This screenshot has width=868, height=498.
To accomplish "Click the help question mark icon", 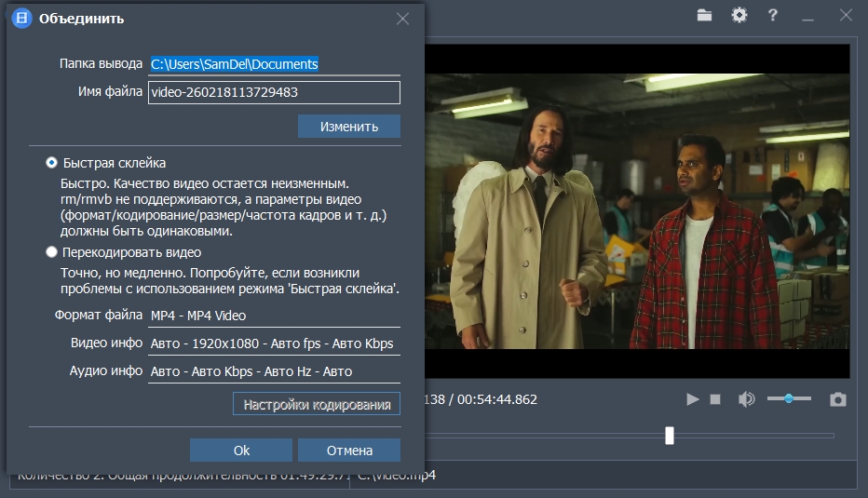I will [x=772, y=15].
